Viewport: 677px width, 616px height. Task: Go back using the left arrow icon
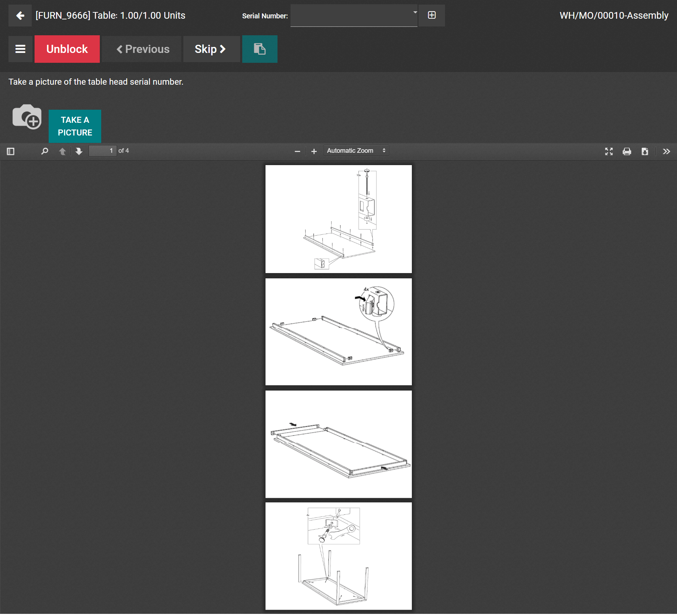coord(20,16)
